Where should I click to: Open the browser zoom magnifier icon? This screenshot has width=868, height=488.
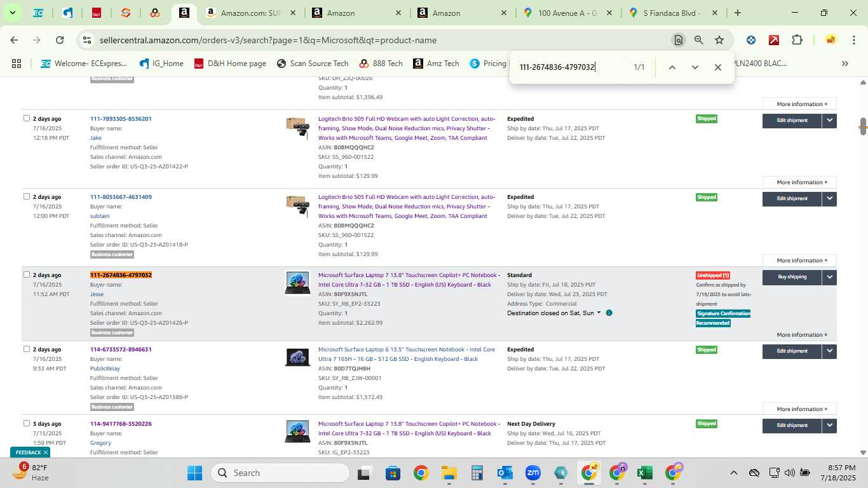tap(698, 40)
